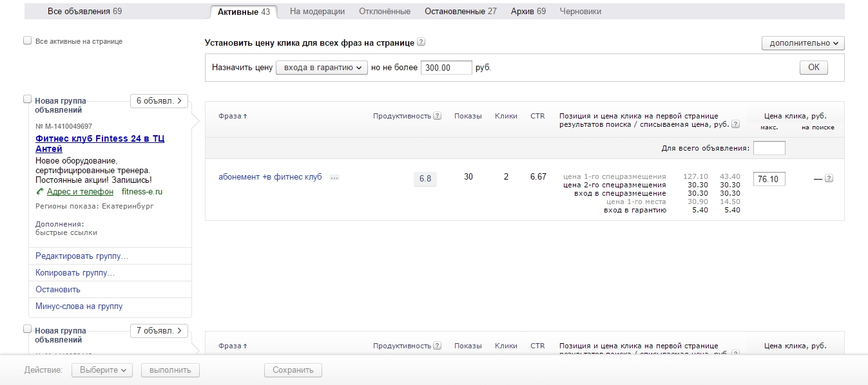Click Регионы показа: Екатеринбург text
Image resolution: width=868 pixels, height=385 pixels.
tap(95, 206)
